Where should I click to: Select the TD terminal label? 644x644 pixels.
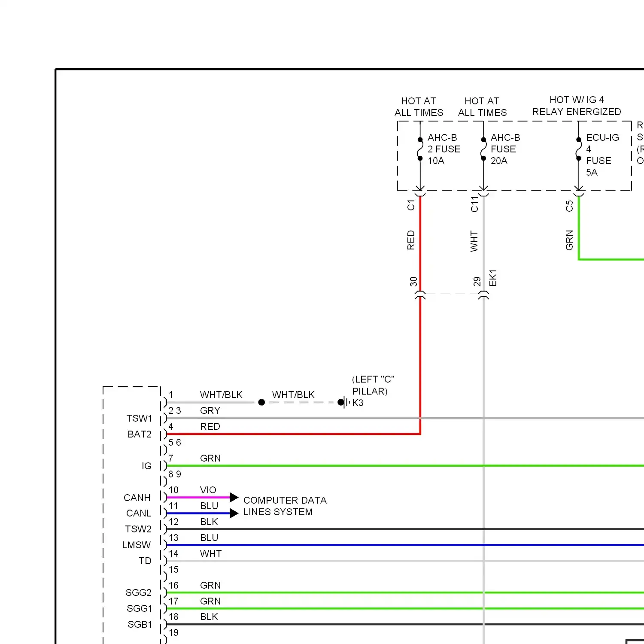click(x=145, y=561)
